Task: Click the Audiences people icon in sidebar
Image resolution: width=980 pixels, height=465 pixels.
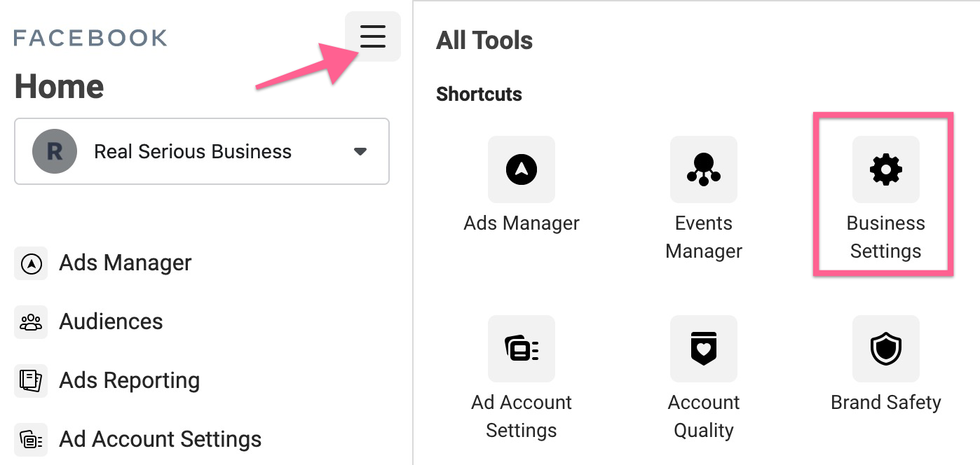Action: click(31, 322)
